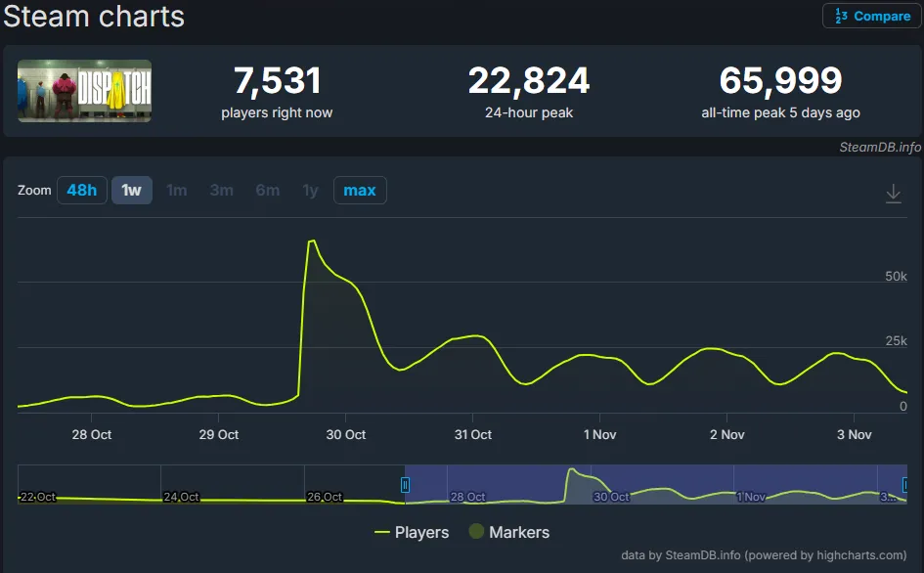
Task: Toggle the Players series in legend
Action: [x=412, y=532]
